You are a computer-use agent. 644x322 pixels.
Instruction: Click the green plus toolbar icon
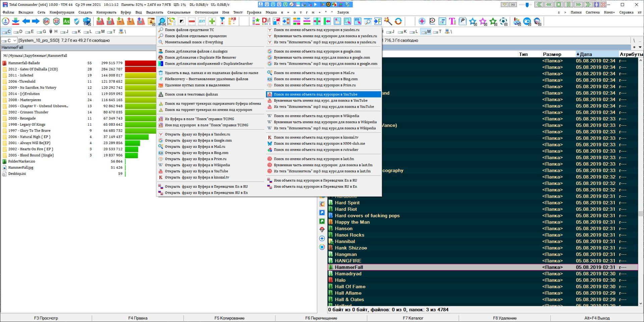[212, 21]
